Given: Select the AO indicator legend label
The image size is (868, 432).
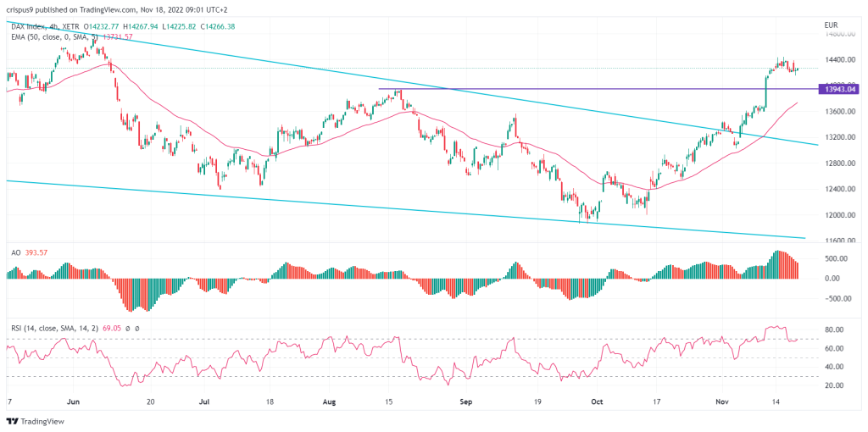Looking at the screenshot, I should pos(17,252).
